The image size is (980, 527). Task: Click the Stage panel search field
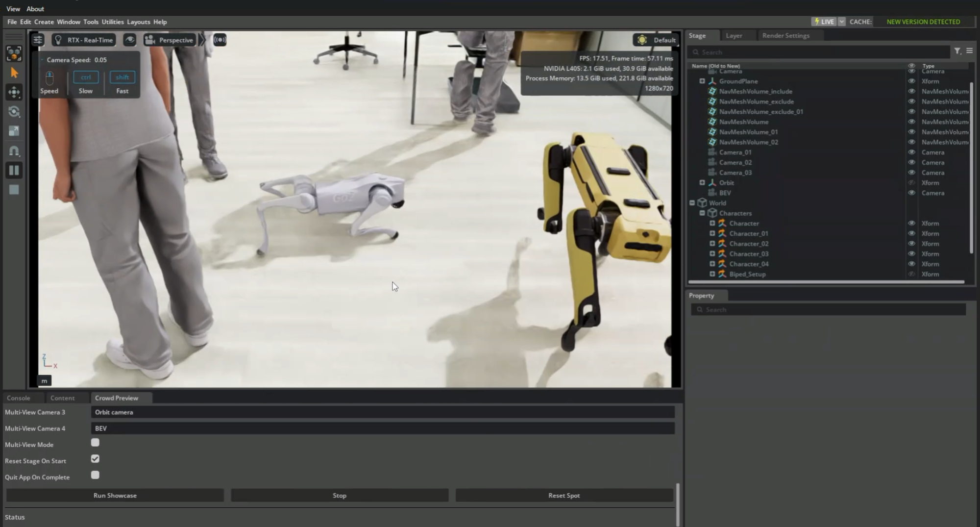click(818, 52)
